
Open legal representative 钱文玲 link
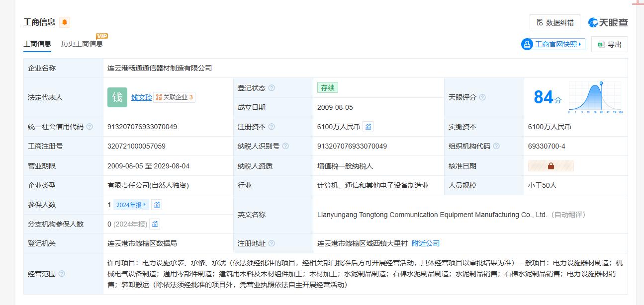click(x=142, y=97)
